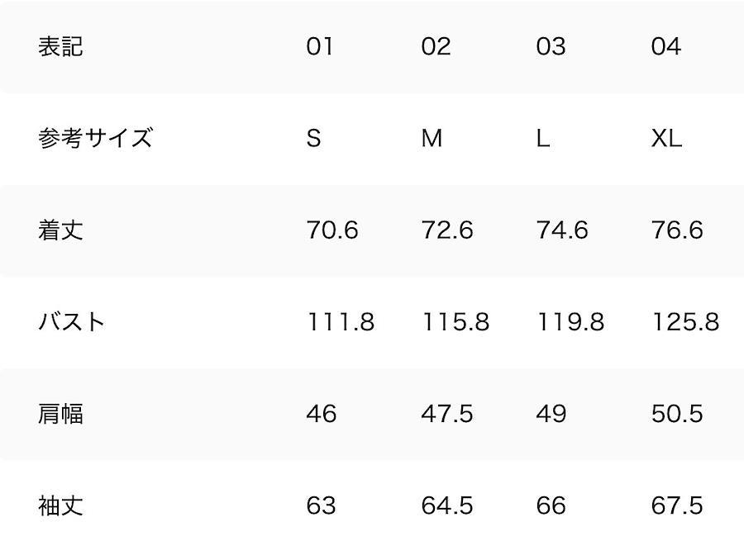This screenshot has width=744, height=560.
Task: Select the 119.8 bust value
Action: [x=570, y=321]
